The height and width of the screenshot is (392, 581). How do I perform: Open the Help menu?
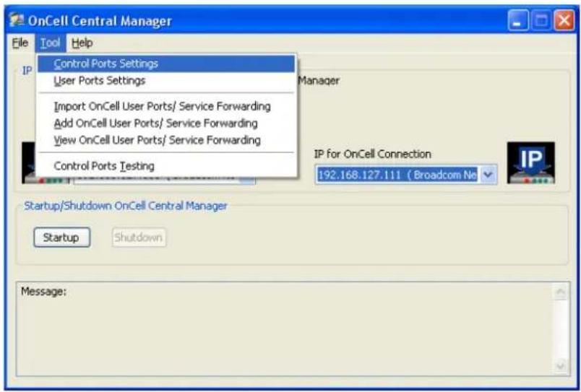82,43
